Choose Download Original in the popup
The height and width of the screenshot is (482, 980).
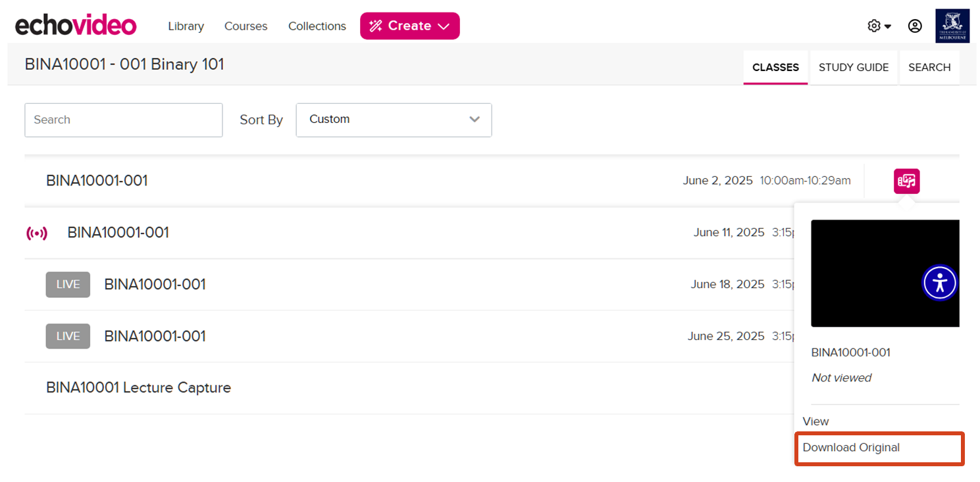pos(851,448)
